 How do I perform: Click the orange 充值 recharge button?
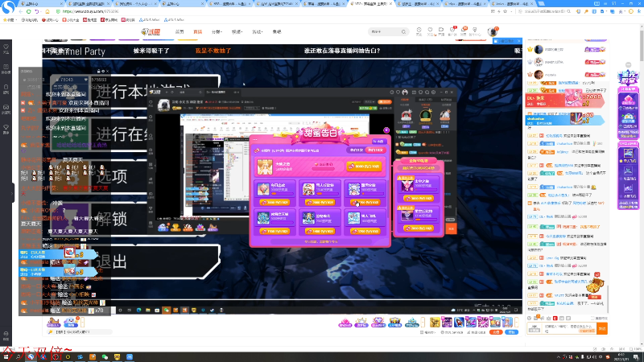496,332
